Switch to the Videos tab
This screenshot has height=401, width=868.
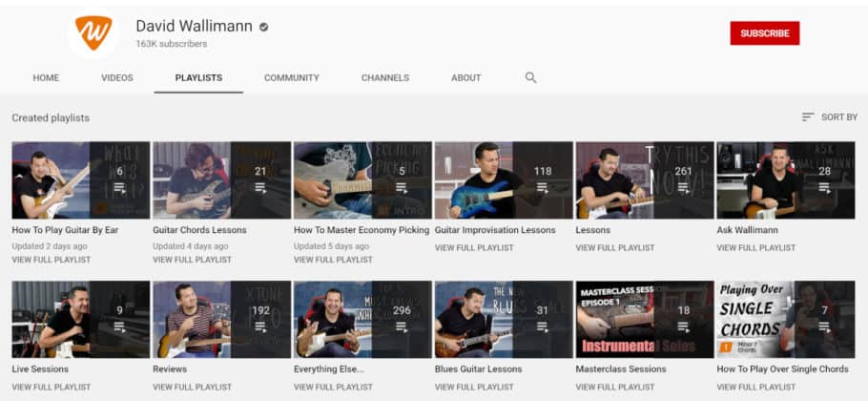117,78
